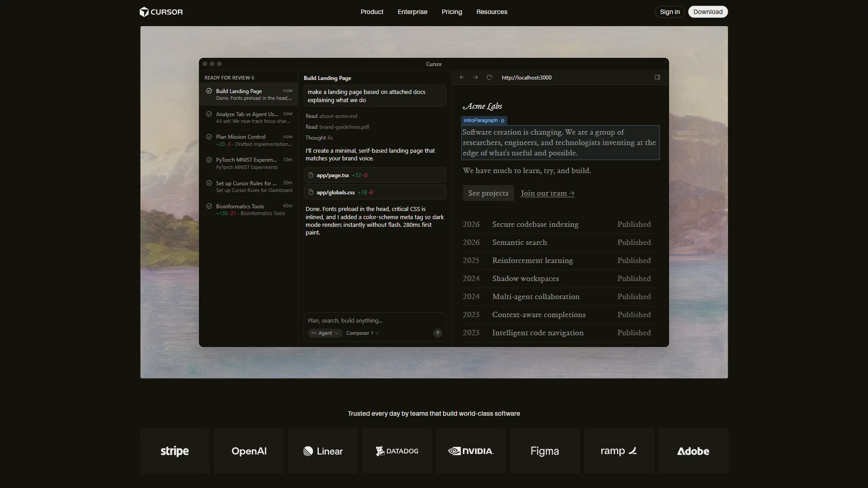Click browser back arrow in preview pane
The image size is (868, 488).
tap(462, 77)
